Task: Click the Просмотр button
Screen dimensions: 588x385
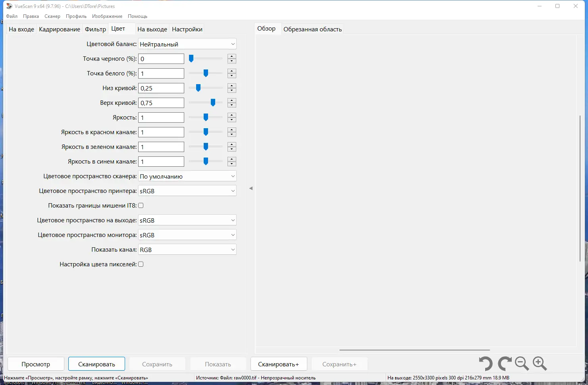Action: (x=36, y=364)
